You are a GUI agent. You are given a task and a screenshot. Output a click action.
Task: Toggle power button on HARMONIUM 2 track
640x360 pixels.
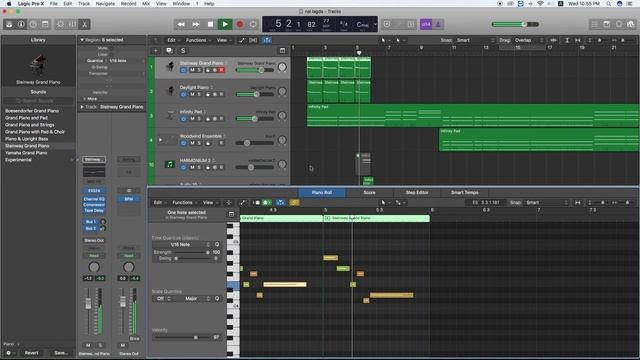coord(183,167)
